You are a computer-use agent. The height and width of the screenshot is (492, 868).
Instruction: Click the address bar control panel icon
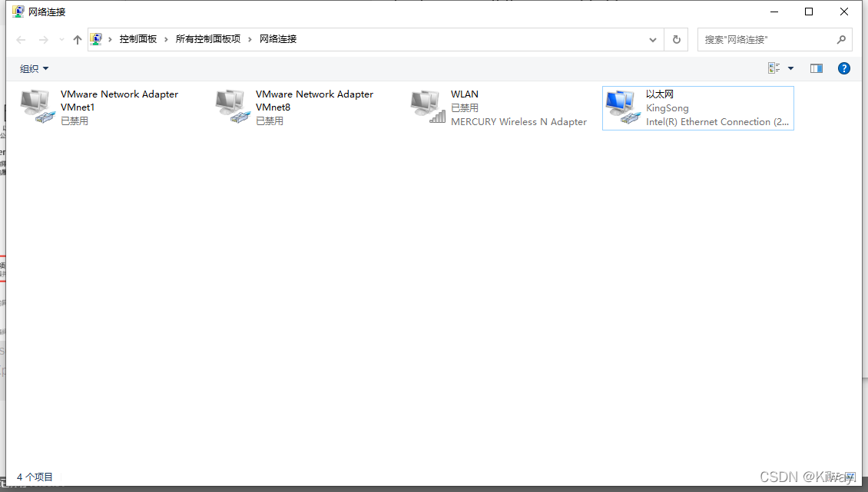tap(96, 39)
